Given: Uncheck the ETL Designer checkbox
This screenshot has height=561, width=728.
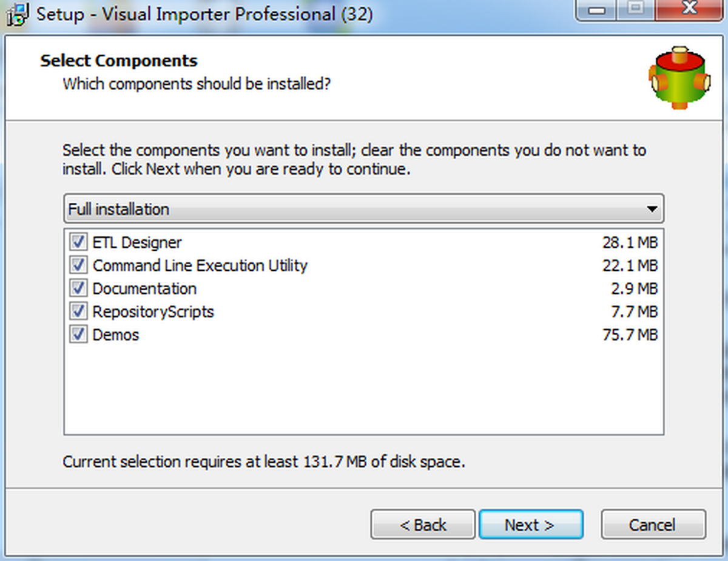Looking at the screenshot, I should [x=78, y=242].
